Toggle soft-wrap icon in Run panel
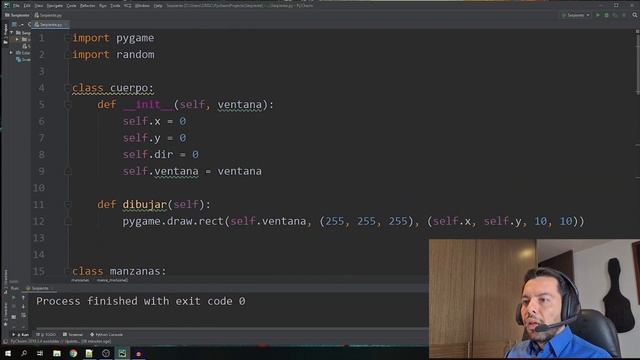Screen dimensions: 640x360 (x=23, y=315)
